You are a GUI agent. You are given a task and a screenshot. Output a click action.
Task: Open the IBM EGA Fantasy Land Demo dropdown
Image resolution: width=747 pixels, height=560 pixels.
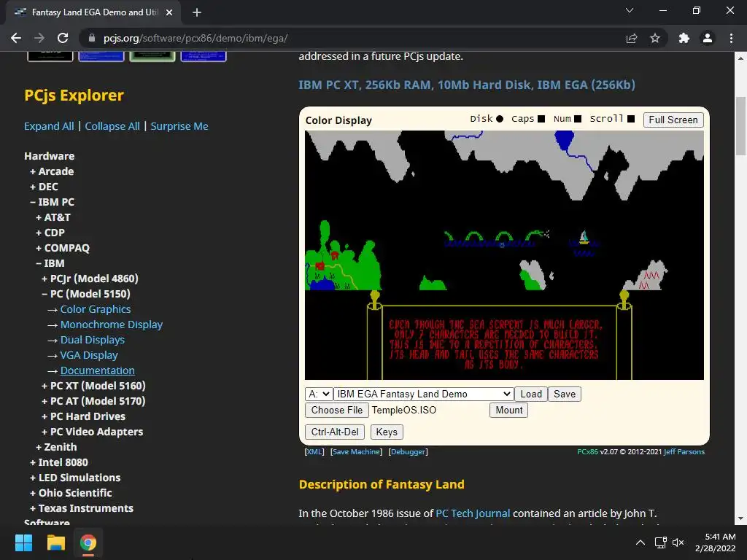click(423, 394)
